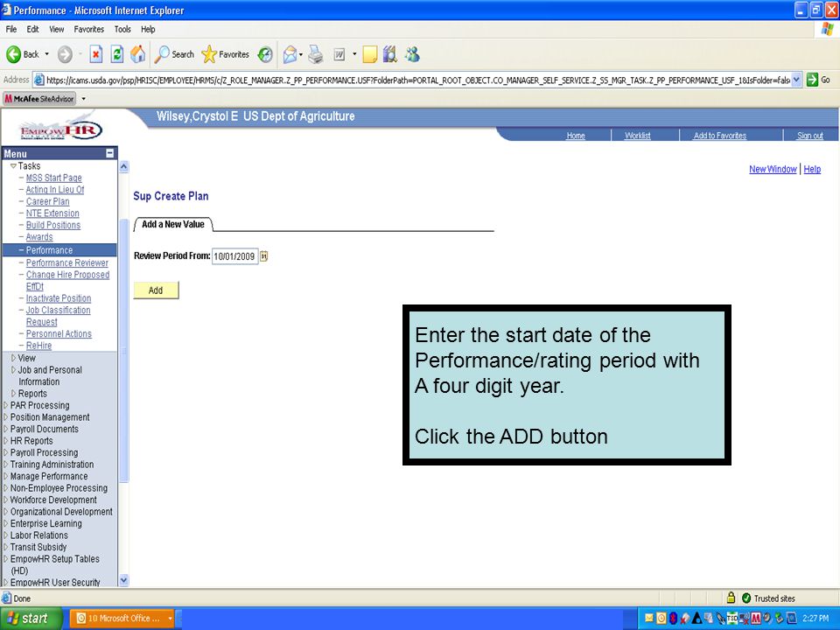Click the Back arrow icon in the toolbar
Screen dimensions: 840x630
click(13, 54)
